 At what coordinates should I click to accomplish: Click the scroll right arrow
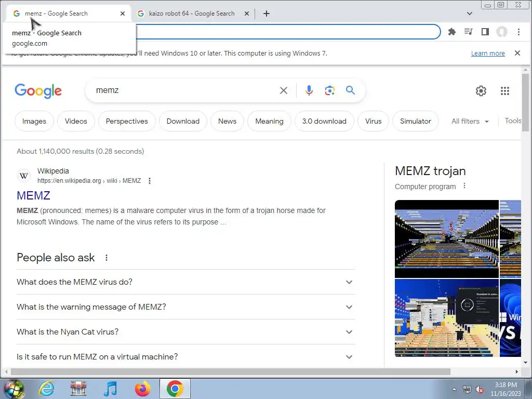516,372
